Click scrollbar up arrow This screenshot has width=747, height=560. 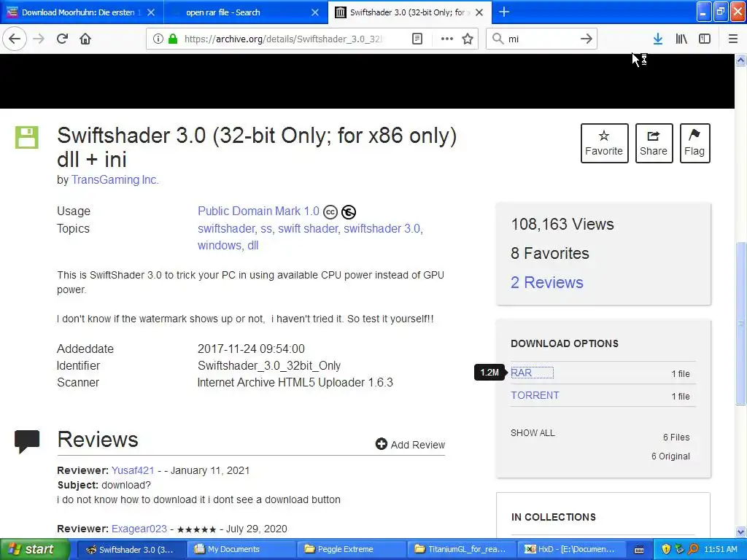[741, 60]
